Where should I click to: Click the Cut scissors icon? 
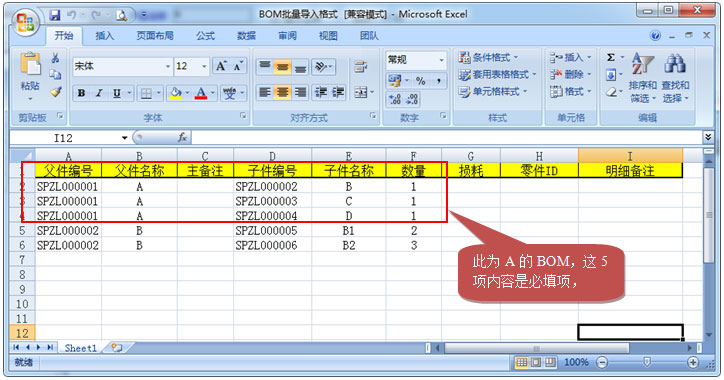coord(55,58)
